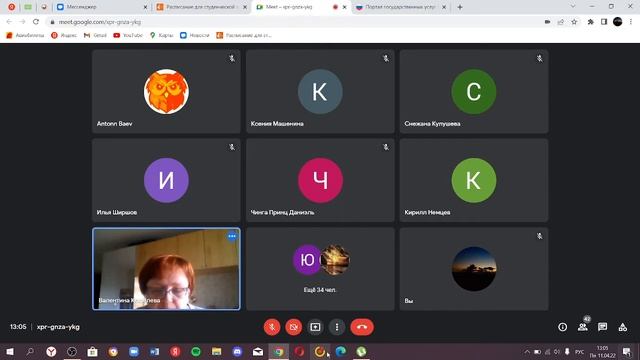The image size is (640, 360).
Task: Open the in-call chat panel
Action: (x=602, y=327)
